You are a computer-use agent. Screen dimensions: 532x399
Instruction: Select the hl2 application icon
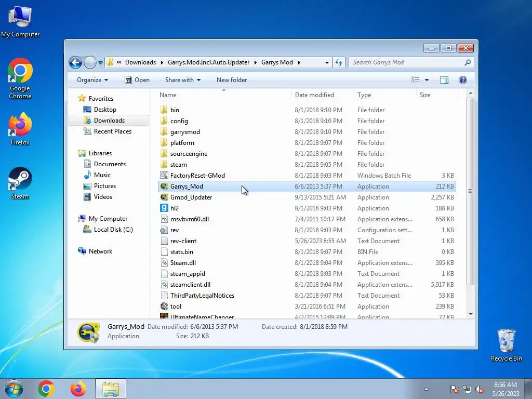click(164, 208)
